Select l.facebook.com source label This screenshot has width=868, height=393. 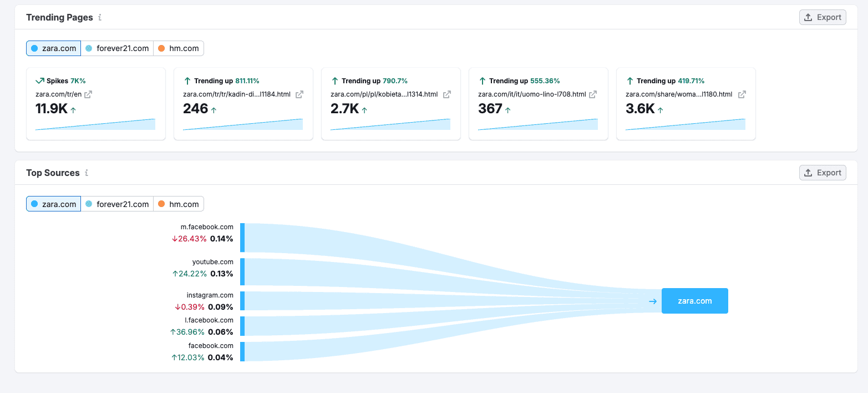209,320
